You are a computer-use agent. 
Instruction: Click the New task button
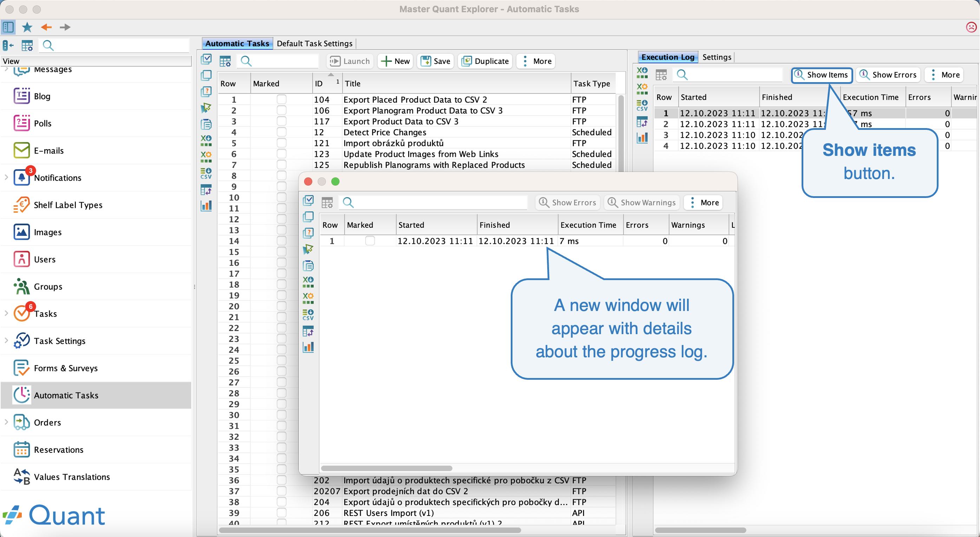[396, 61]
